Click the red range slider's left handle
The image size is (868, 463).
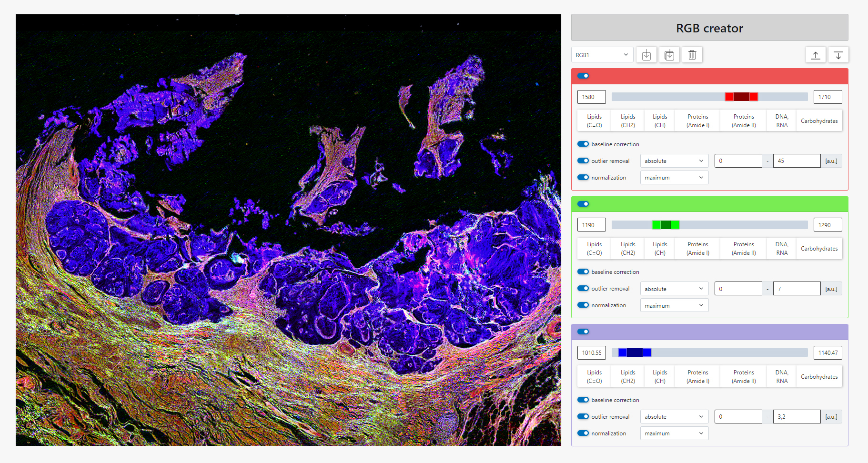pos(729,97)
